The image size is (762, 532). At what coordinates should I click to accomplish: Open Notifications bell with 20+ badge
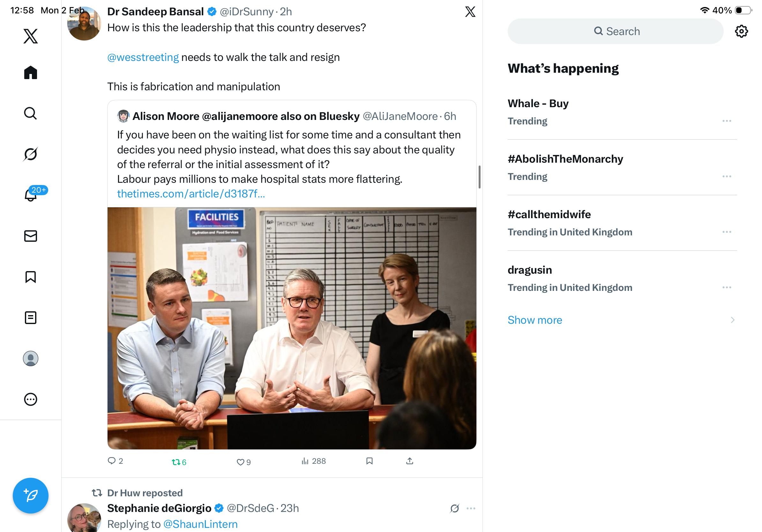[31, 195]
